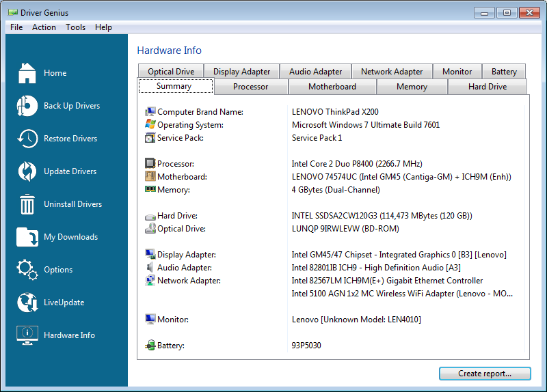Launch LiveUpdate globe icon
This screenshot has width=547, height=392.
tap(27, 303)
